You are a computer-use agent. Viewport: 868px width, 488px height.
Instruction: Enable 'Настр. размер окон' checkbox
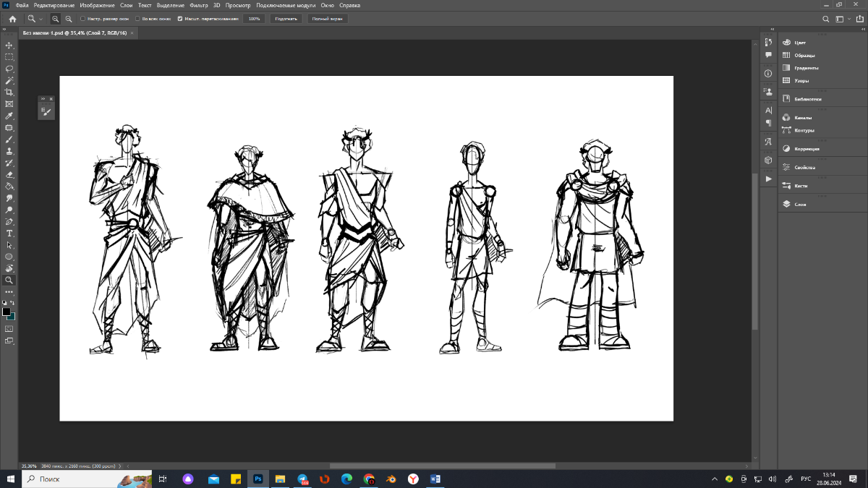pyautogui.click(x=82, y=19)
